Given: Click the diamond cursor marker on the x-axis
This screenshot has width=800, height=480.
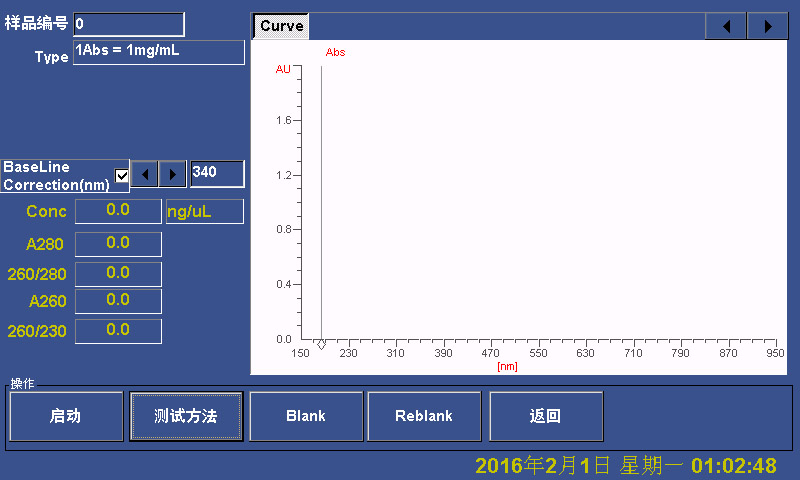Looking at the screenshot, I should [x=321, y=345].
